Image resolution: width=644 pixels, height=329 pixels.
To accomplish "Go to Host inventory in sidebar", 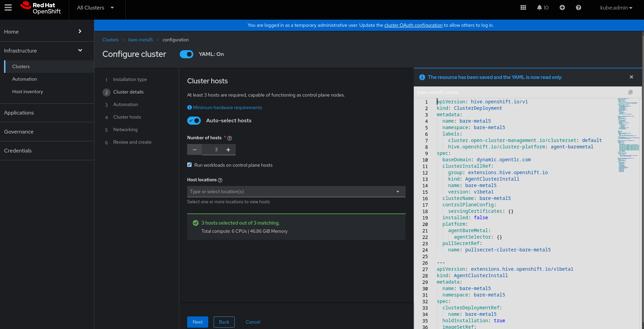I will [27, 91].
